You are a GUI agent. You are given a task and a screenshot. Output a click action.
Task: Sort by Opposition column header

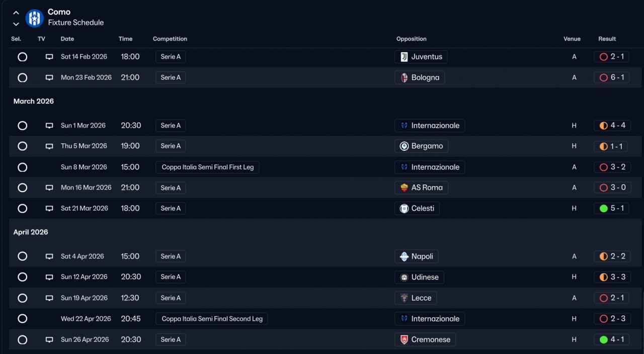(411, 39)
